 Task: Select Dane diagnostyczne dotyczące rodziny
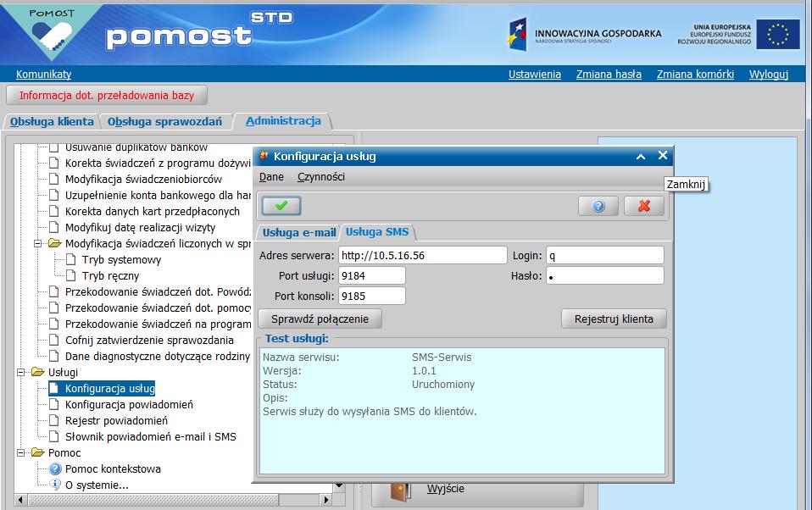tap(158, 356)
